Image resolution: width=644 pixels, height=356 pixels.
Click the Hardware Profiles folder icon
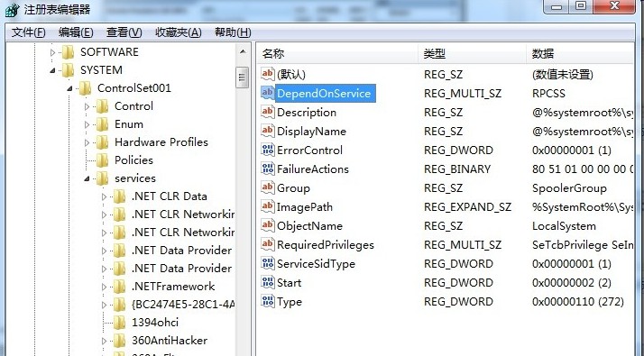[102, 142]
